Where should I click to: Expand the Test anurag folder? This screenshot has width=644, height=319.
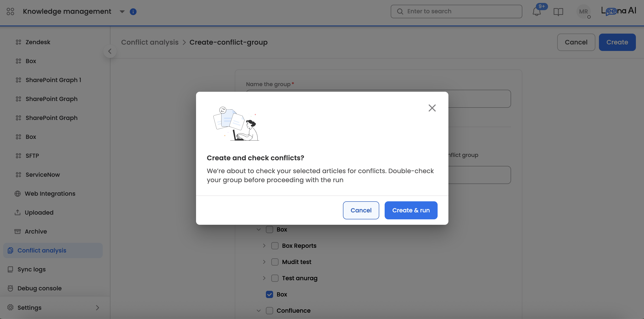tap(264, 278)
